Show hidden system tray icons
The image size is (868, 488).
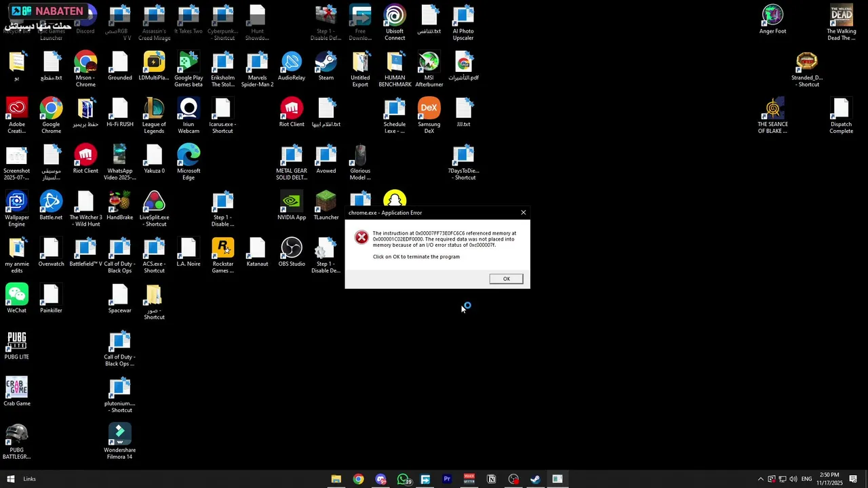pos(760,479)
